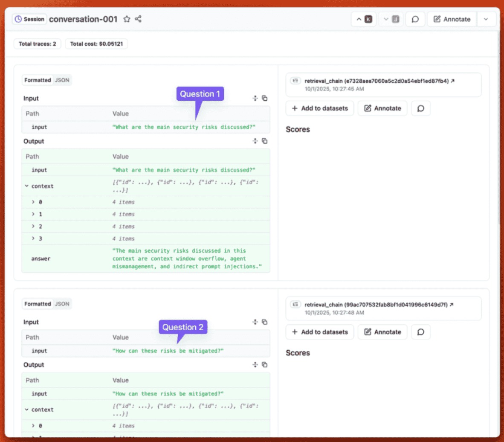Click Add to datasets for first trace
The image size is (504, 442).
(x=320, y=108)
